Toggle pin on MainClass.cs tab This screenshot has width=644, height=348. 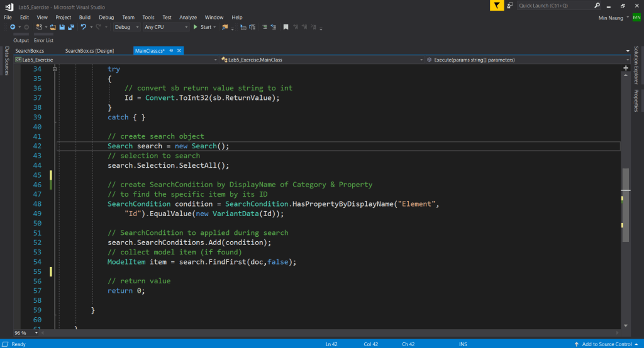(x=170, y=50)
